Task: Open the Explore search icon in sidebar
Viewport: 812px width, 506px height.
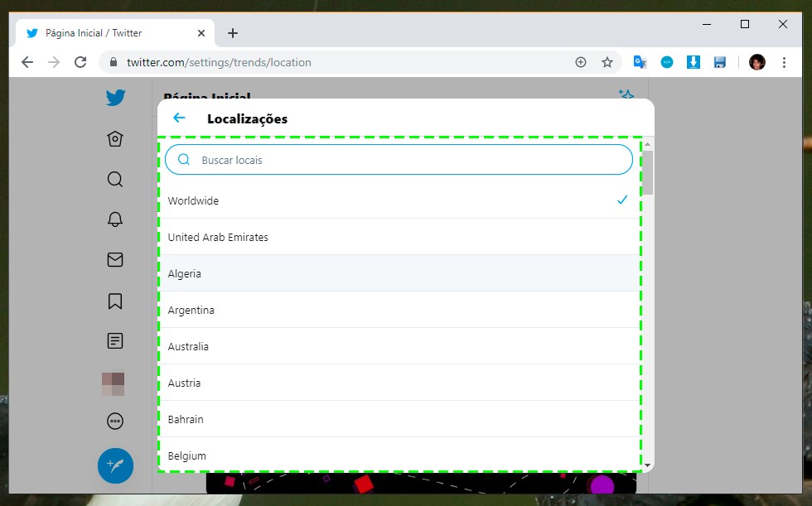Action: (115, 179)
